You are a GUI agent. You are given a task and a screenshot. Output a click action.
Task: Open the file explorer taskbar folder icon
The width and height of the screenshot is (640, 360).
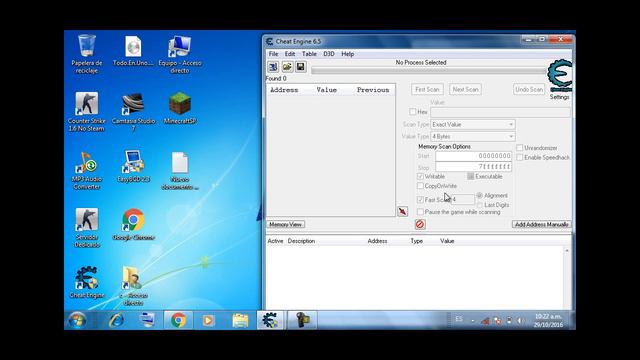[240, 320]
